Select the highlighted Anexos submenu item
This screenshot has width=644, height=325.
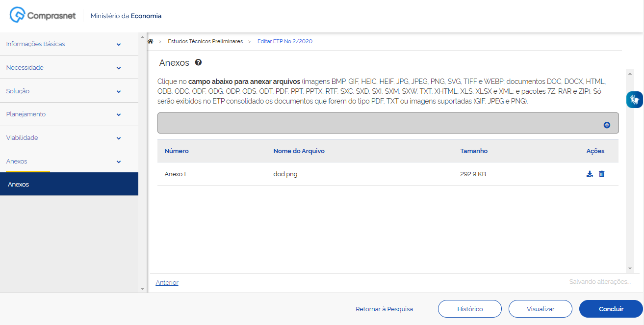point(69,185)
